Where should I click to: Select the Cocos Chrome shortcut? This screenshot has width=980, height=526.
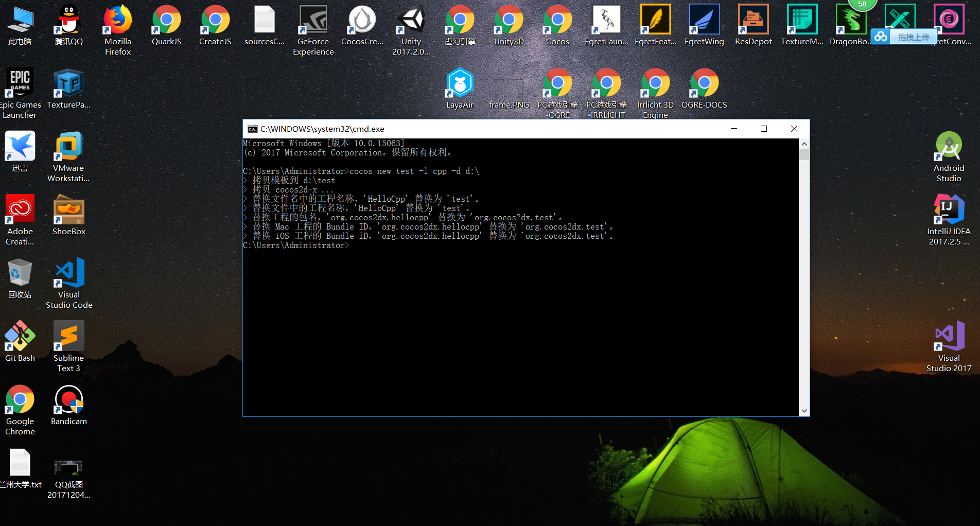pyautogui.click(x=558, y=25)
